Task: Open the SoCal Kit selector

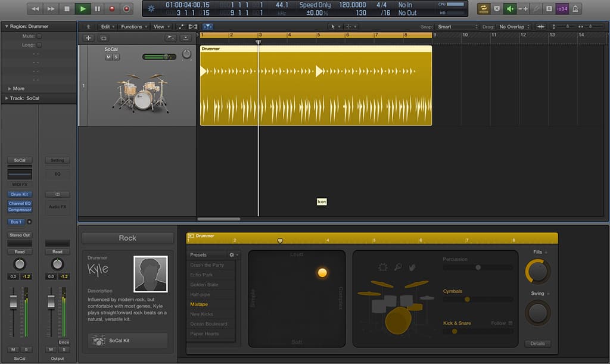Action: [128, 340]
